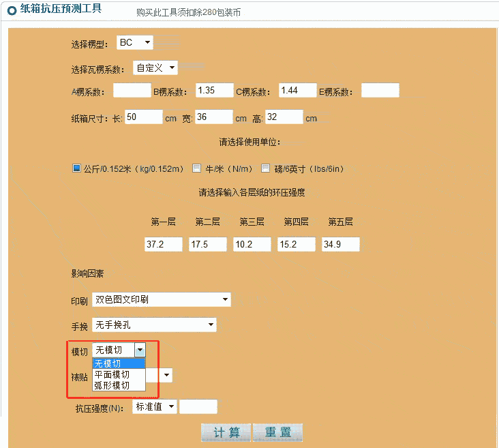Click the circular icon beside 纸箱抗压预测工具 title
Viewport: 499px width, 448px height.
(x=12, y=10)
